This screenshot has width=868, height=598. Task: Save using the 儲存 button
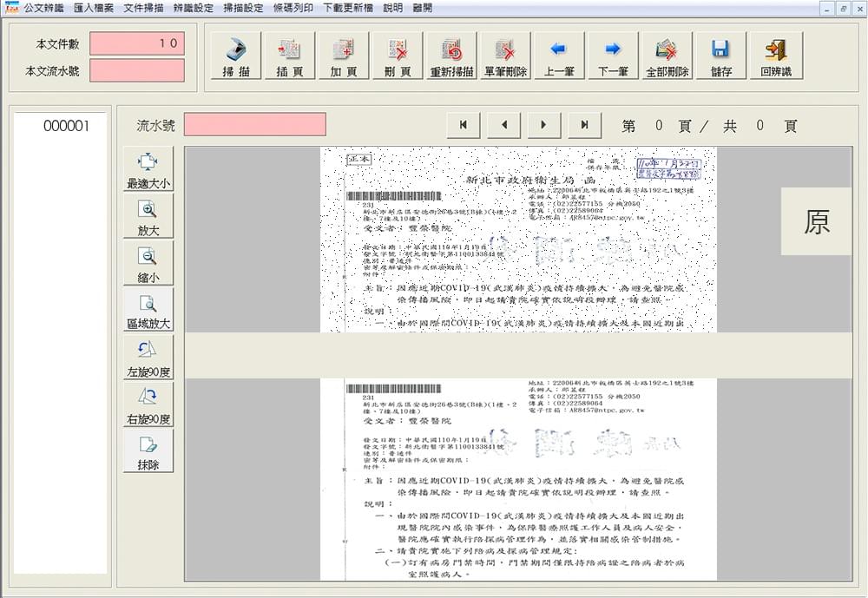coord(720,56)
